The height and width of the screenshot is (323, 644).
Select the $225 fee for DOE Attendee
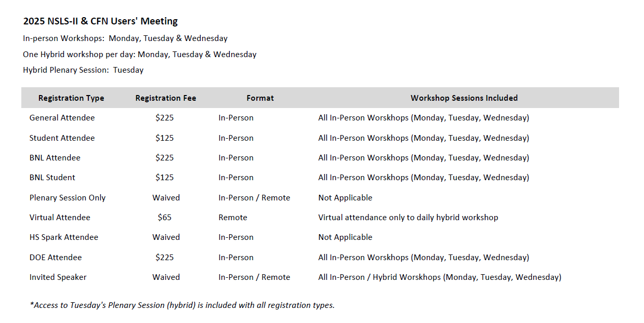point(165,258)
